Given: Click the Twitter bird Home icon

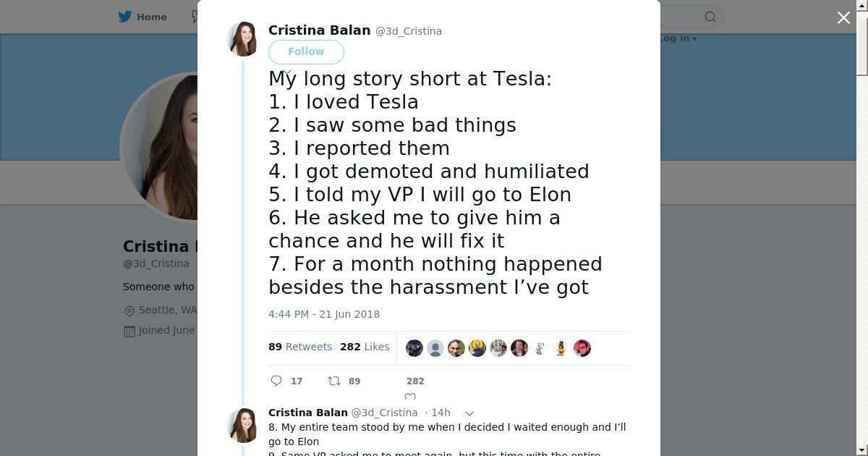Looking at the screenshot, I should (x=125, y=17).
